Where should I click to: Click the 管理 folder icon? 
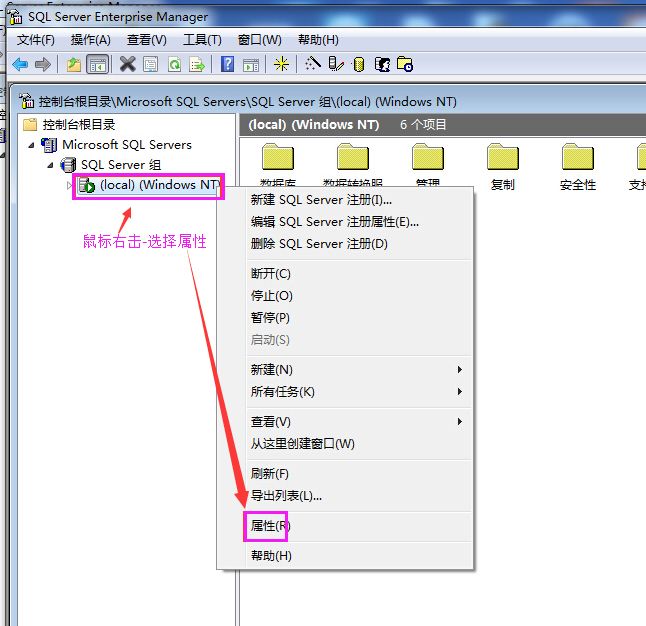(x=428, y=157)
